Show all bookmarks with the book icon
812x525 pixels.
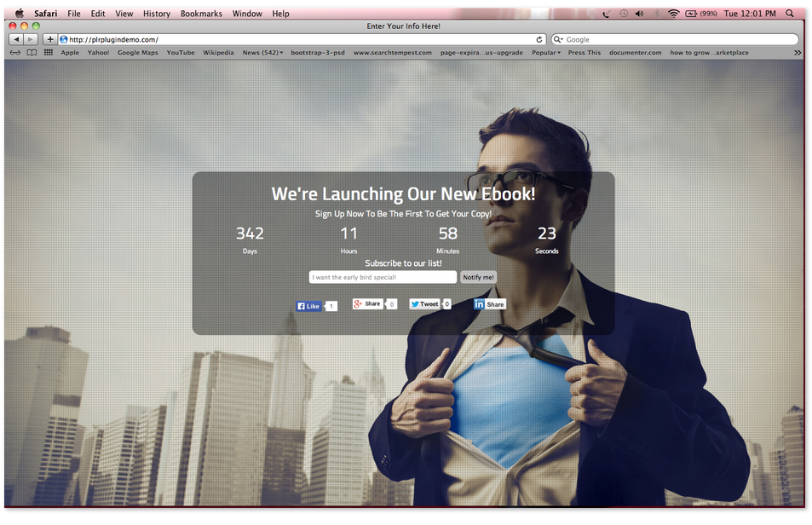(x=32, y=53)
